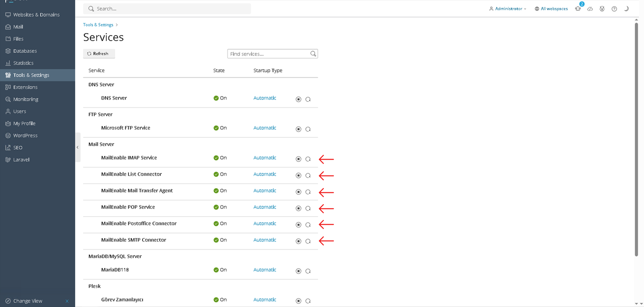Focus the top Search field

click(167, 9)
